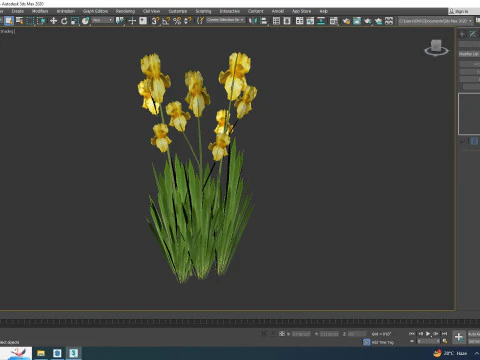Click the Render Production teapot icon

367,21
